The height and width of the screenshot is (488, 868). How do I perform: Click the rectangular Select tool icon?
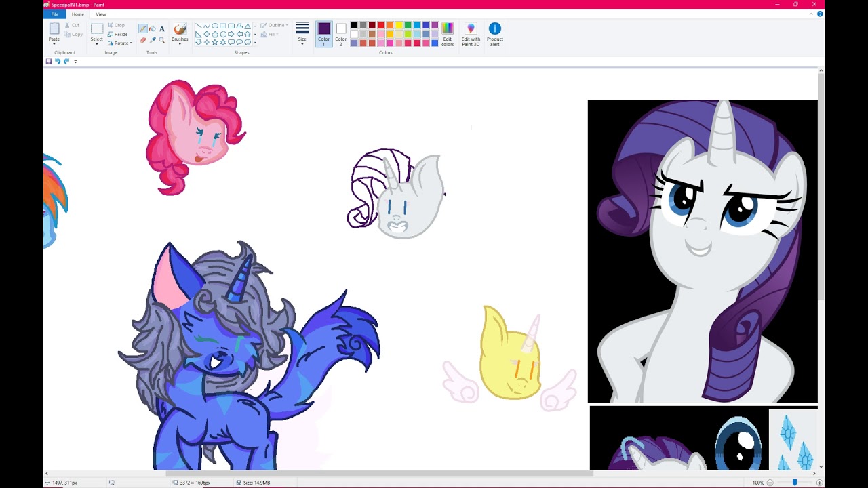click(97, 28)
